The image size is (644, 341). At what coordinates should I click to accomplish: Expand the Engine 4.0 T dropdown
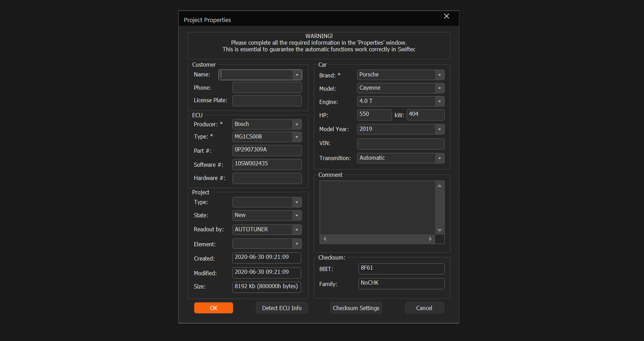click(439, 102)
